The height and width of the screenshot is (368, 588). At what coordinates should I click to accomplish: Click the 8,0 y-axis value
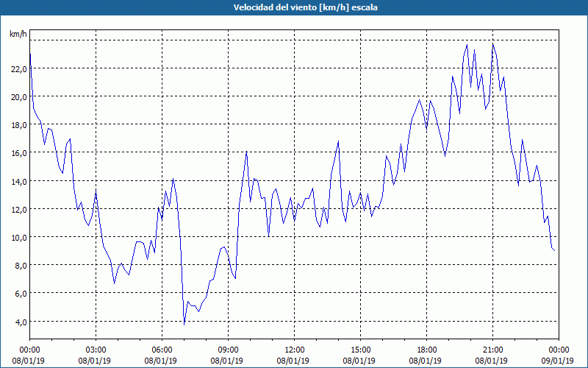[x=21, y=266]
